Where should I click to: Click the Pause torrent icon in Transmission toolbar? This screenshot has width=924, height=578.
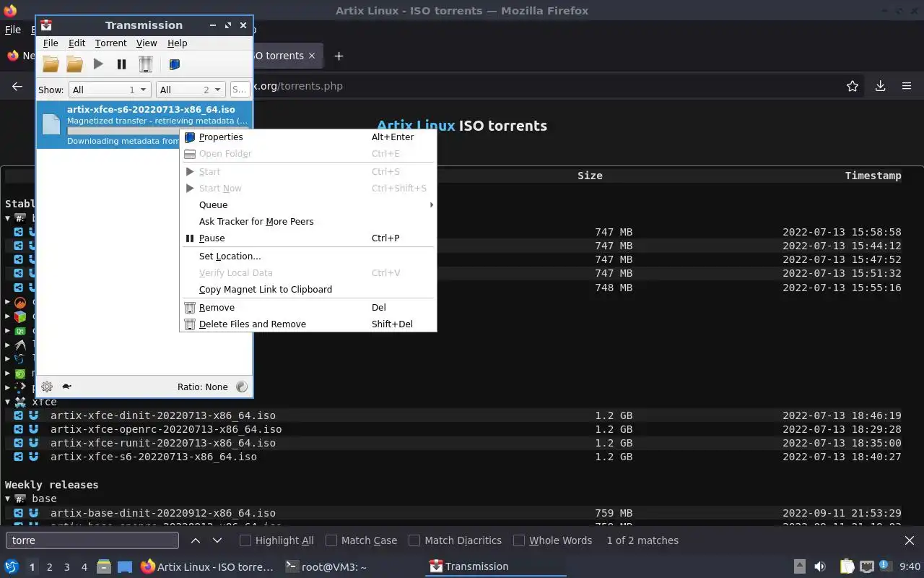tap(122, 64)
